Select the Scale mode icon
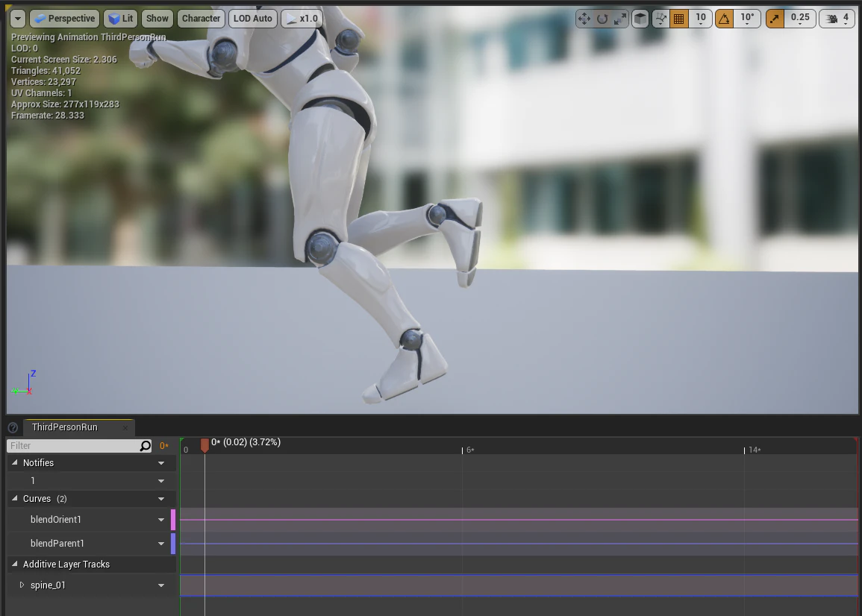 (620, 19)
